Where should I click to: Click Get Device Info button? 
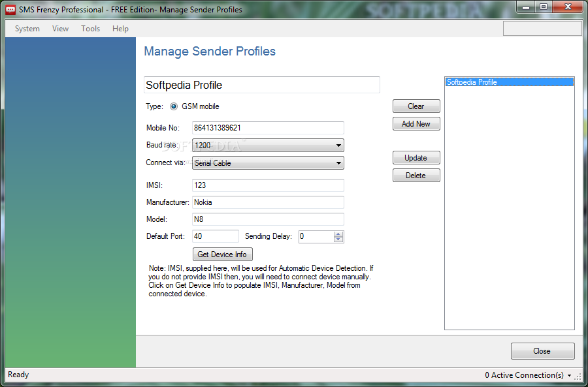(x=222, y=255)
